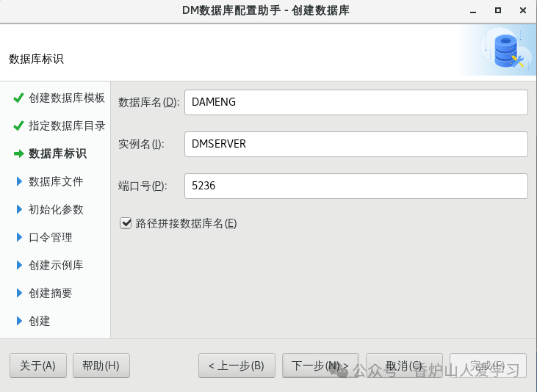Screen dimensions: 537x392
Task: Open the 帮助(H) button
Action: pyautogui.click(x=101, y=366)
